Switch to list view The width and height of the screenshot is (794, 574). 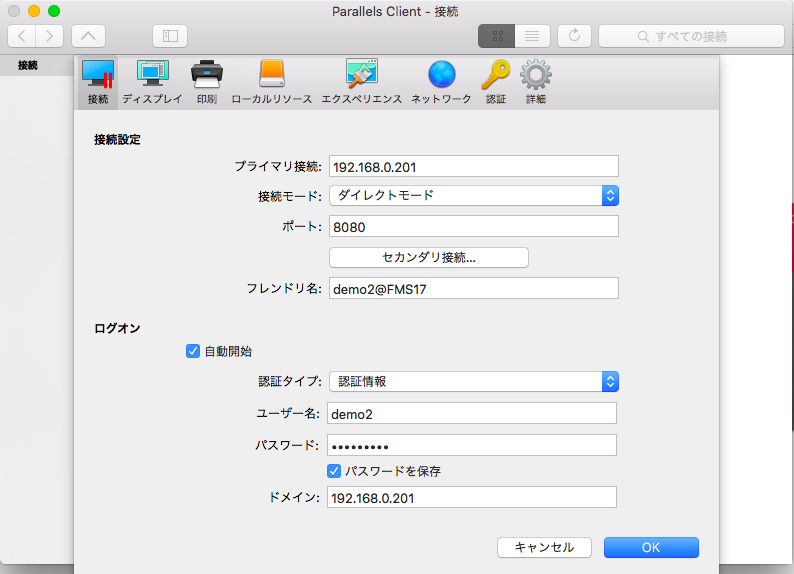point(532,36)
